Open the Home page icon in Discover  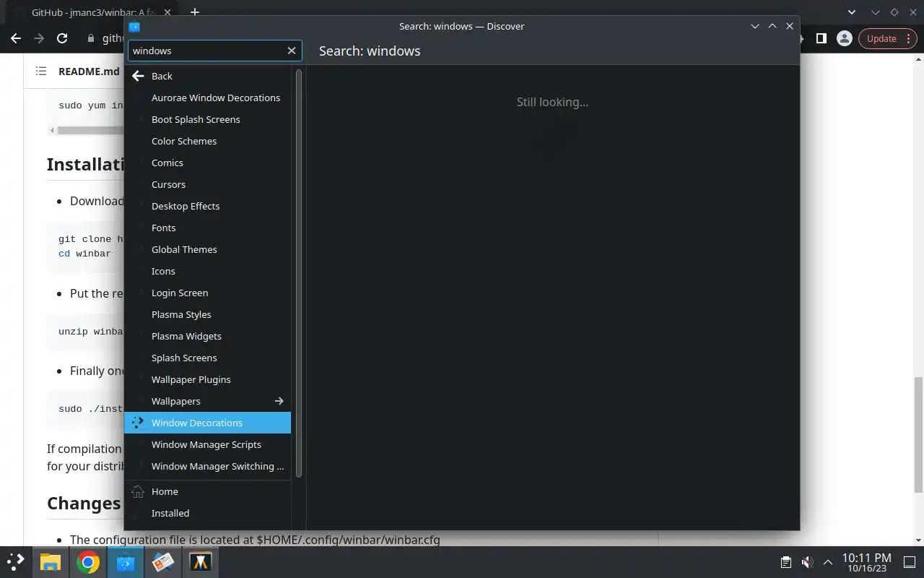[138, 491]
